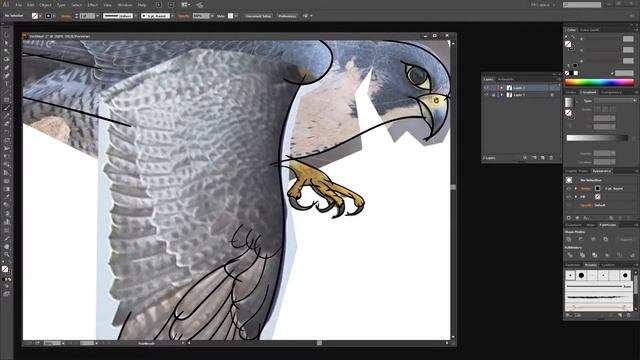Open the stroke weight dropdown

click(x=97, y=16)
